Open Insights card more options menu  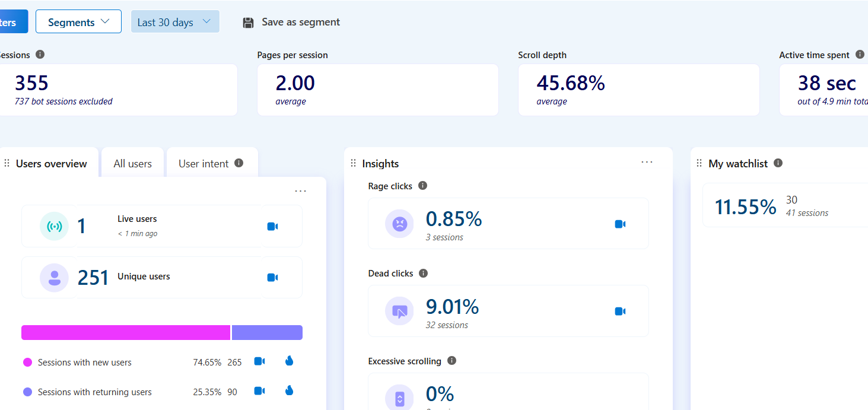coord(647,162)
